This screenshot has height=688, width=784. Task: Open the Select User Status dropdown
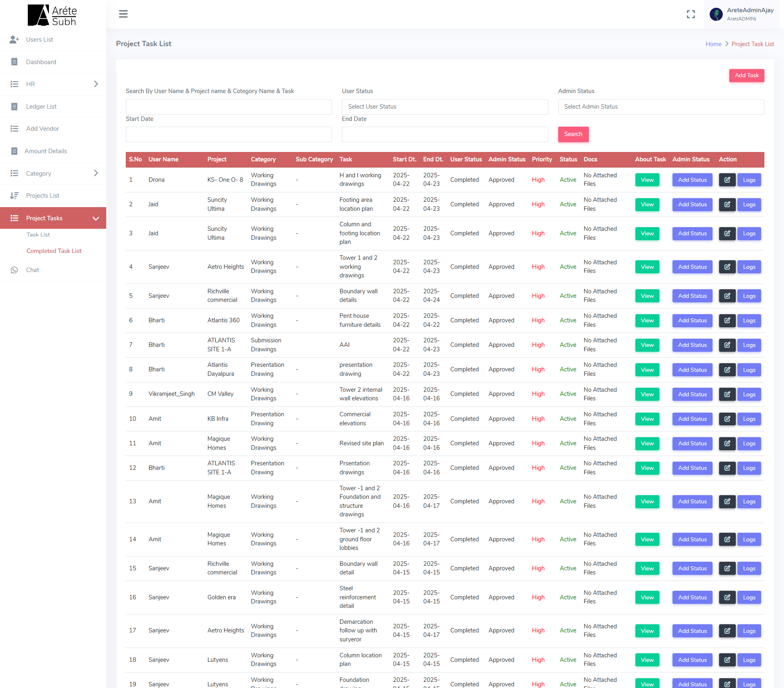coord(445,107)
